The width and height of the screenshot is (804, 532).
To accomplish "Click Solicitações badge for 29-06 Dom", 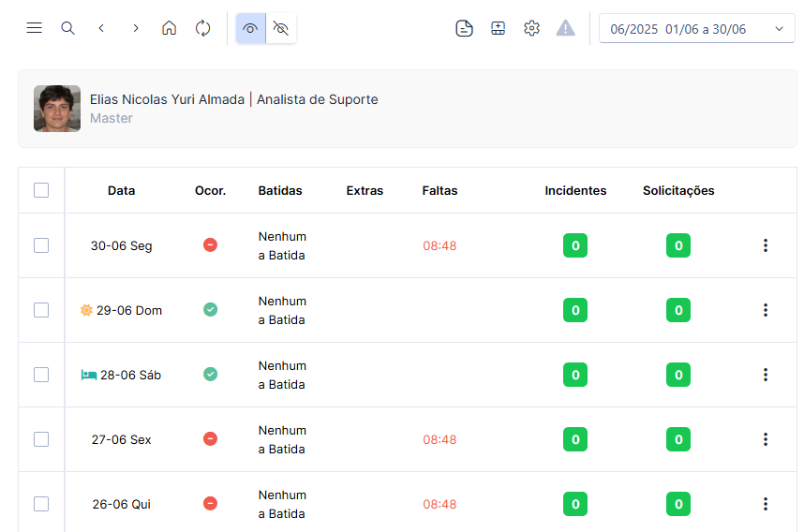I will [678, 310].
